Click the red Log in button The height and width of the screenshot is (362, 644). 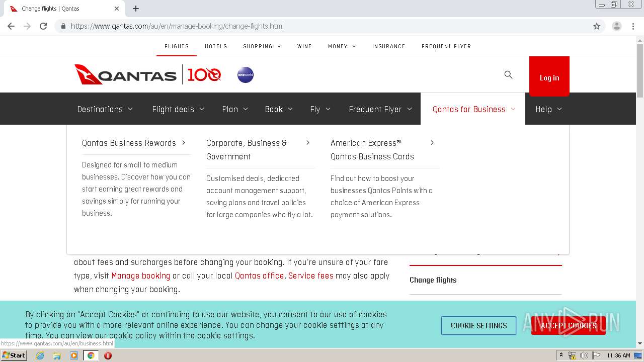(x=549, y=76)
